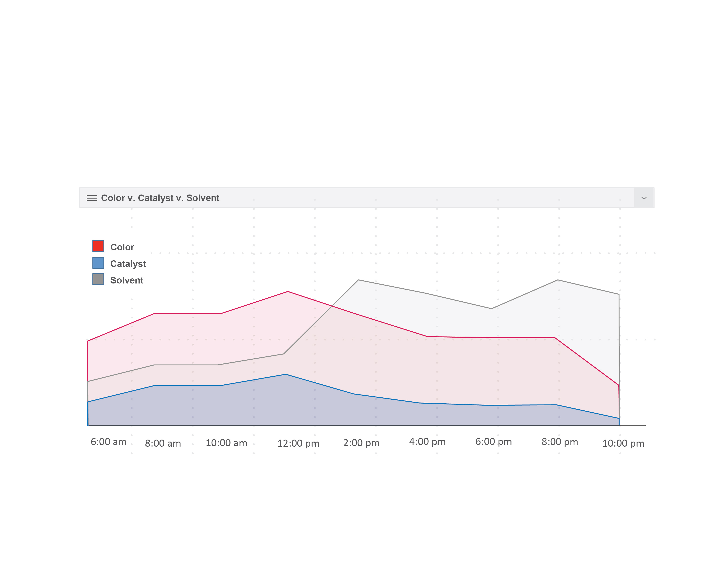Select the 8:00 am axis label
This screenshot has height=563, width=728.
click(163, 443)
